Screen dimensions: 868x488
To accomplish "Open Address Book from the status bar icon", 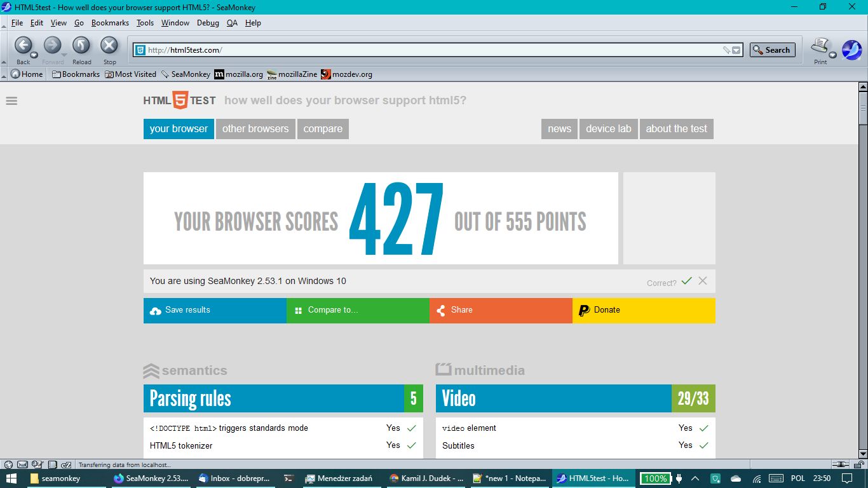I will click(x=52, y=464).
